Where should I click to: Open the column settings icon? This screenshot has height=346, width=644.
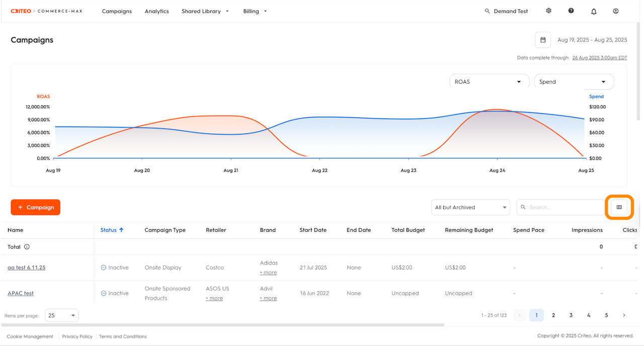click(619, 207)
